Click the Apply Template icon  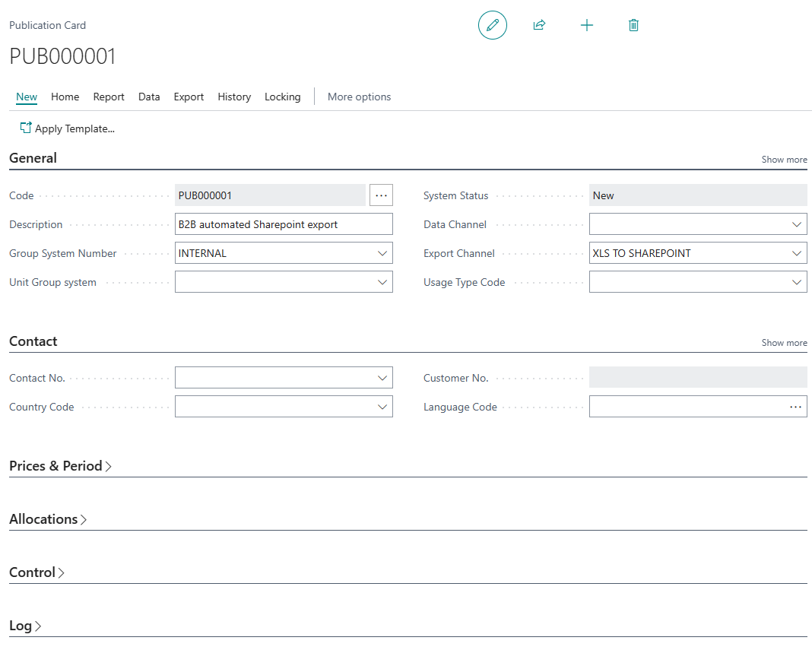pyautogui.click(x=25, y=128)
